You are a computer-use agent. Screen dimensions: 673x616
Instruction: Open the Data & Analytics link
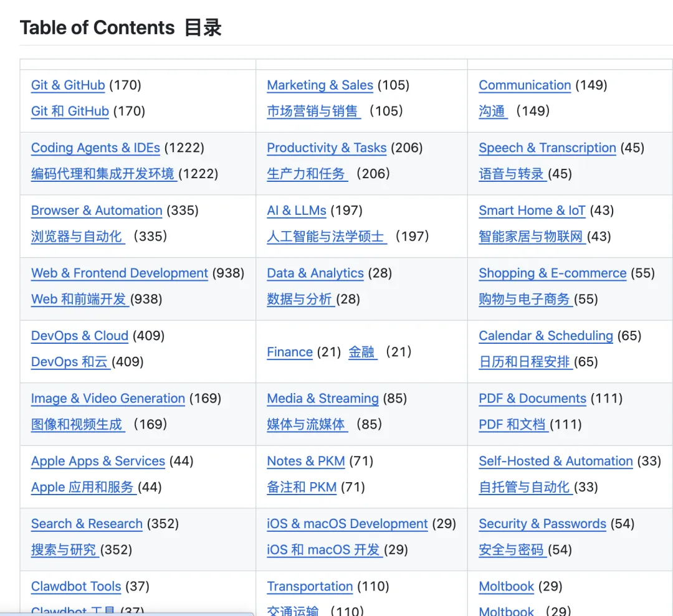point(315,273)
